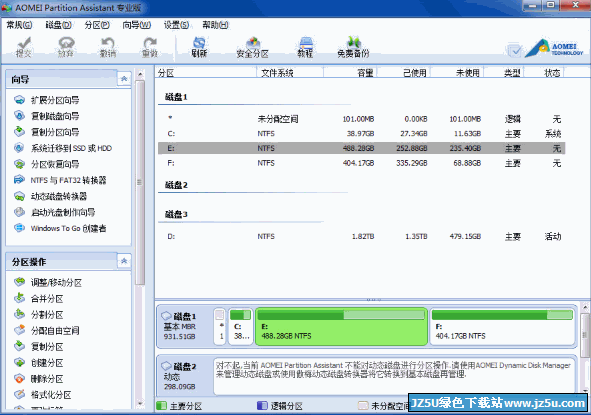Sort by the 文件系统 column header

[x=290, y=73]
